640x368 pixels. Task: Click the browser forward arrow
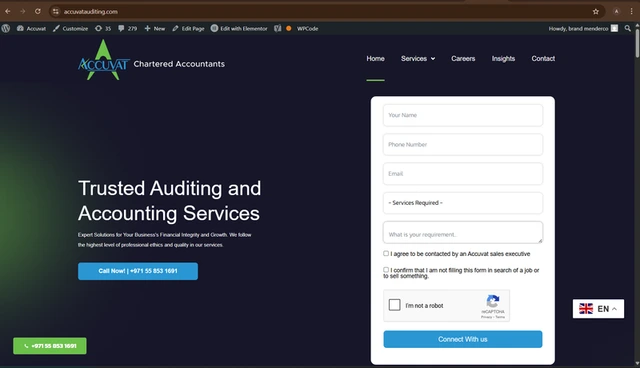(x=23, y=11)
